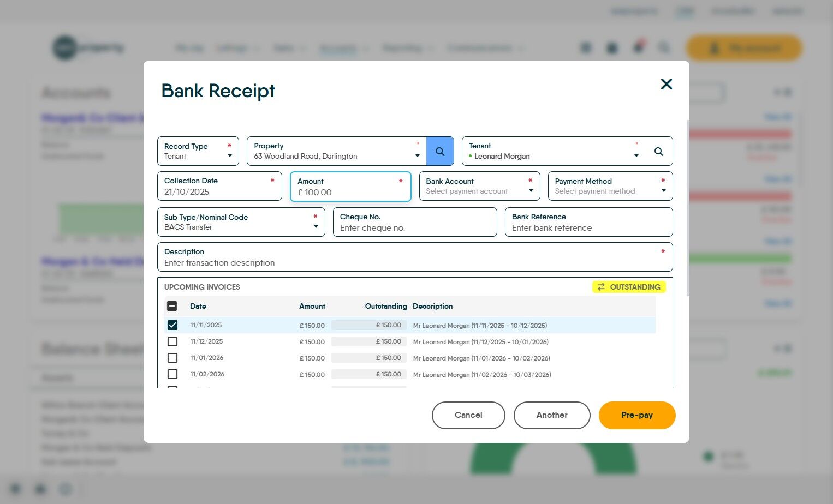Click the description ending 10/03/2026
833x504 pixels.
click(x=482, y=375)
